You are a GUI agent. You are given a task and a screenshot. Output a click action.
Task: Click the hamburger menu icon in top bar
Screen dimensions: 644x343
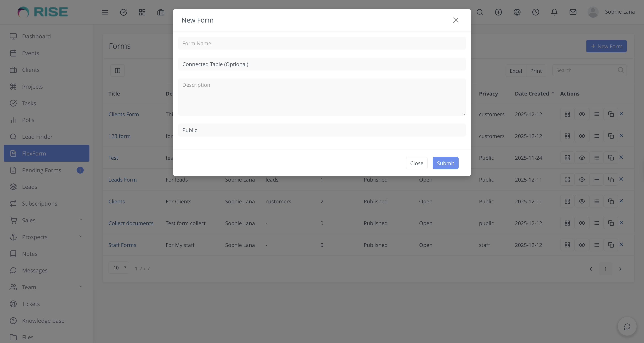(x=105, y=12)
